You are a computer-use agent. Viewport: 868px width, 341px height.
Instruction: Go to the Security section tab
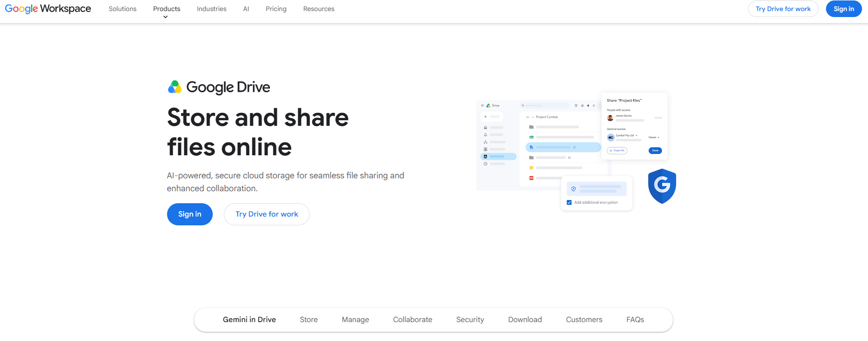[x=470, y=320]
